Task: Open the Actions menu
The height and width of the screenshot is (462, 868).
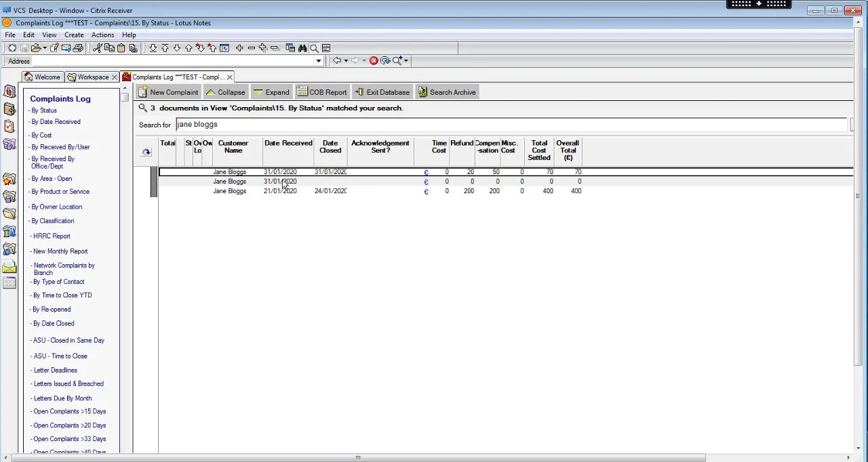Action: pos(102,35)
